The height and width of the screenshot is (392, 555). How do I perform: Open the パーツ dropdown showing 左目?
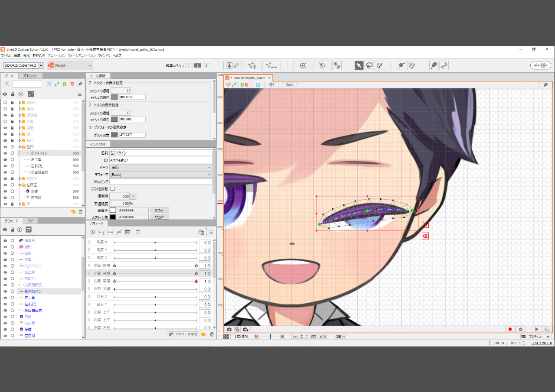click(161, 167)
